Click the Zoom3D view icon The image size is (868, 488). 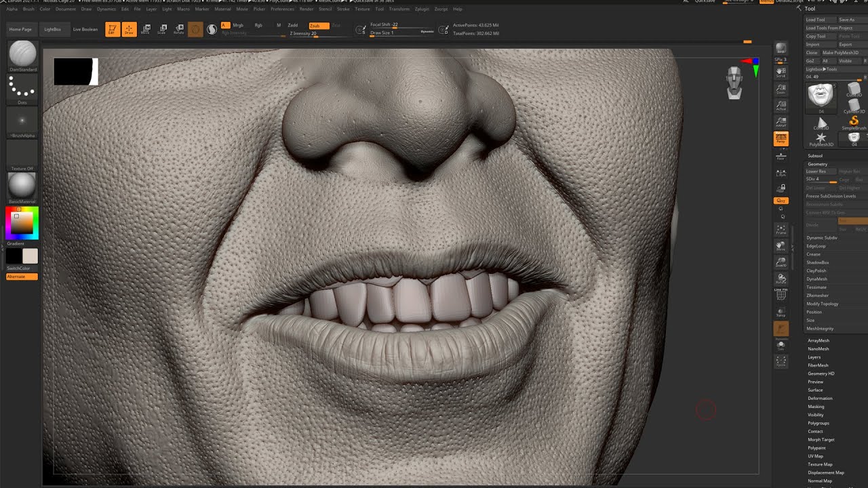[x=781, y=262]
